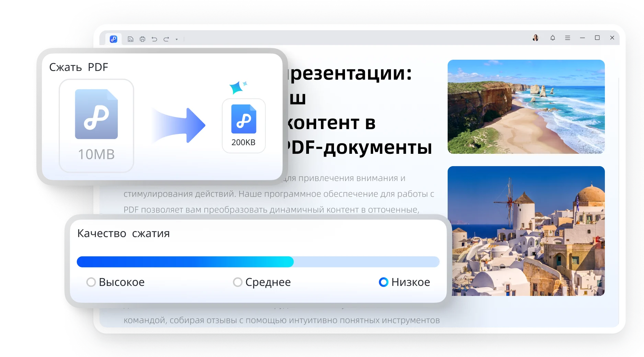Click the Сжать PDF panel title
644x357 pixels.
point(79,67)
